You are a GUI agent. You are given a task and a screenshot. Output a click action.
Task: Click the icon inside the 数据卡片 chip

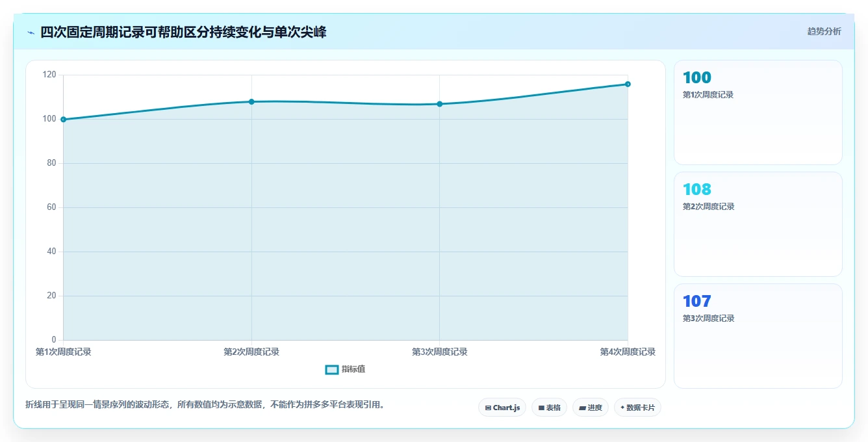click(x=622, y=408)
